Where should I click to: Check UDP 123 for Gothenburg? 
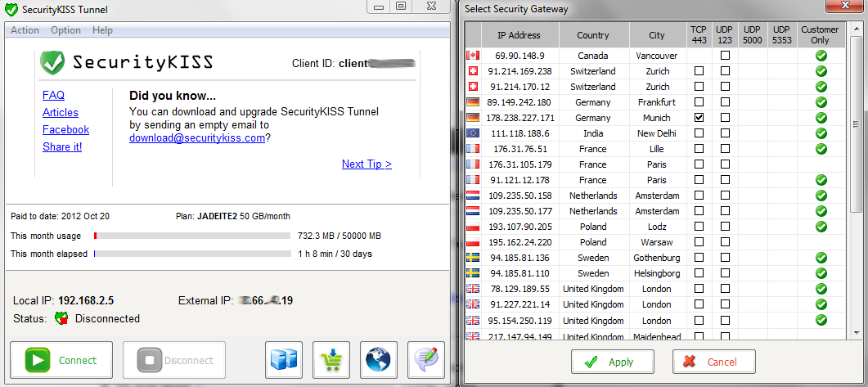point(725,258)
